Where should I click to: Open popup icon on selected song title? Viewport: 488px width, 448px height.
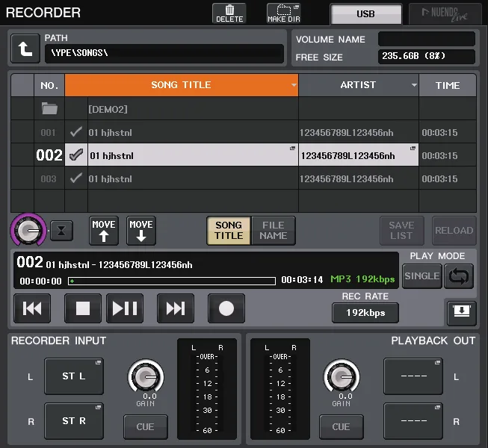click(x=292, y=149)
